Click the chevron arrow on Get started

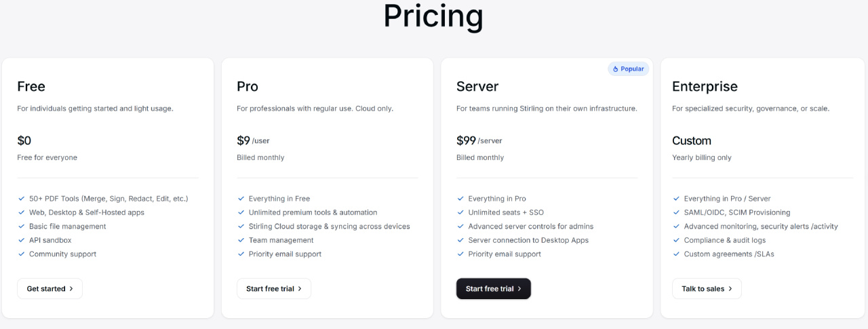click(x=71, y=288)
